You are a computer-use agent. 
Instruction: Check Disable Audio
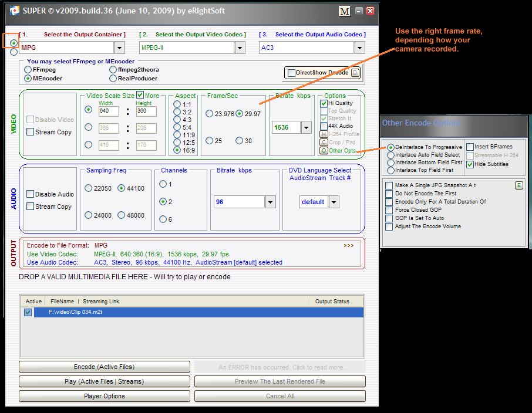pos(30,194)
